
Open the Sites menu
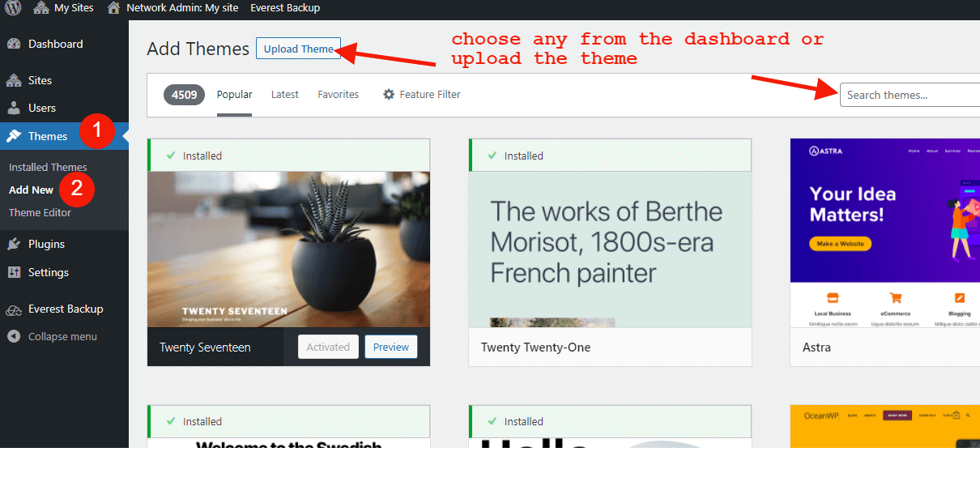[x=40, y=80]
